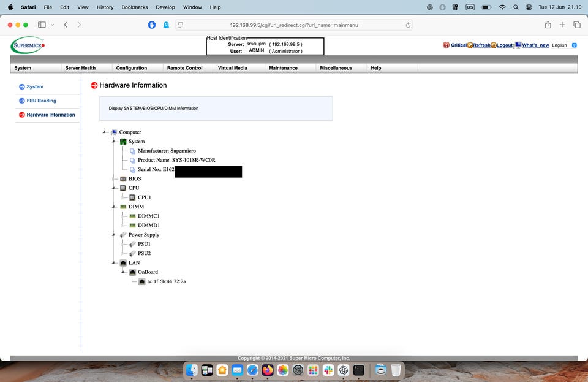Collapse the Computer tree root
Screen dimensions: 588x382
(104, 131)
